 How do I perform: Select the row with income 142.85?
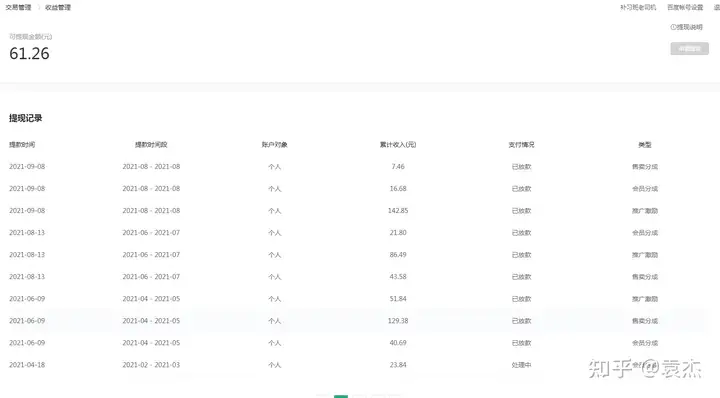coord(360,211)
